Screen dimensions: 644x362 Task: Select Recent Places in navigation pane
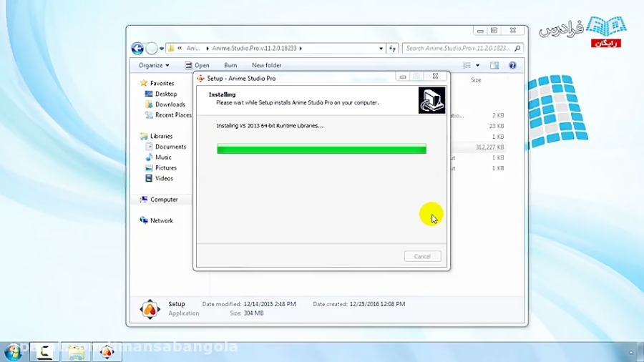tap(173, 115)
